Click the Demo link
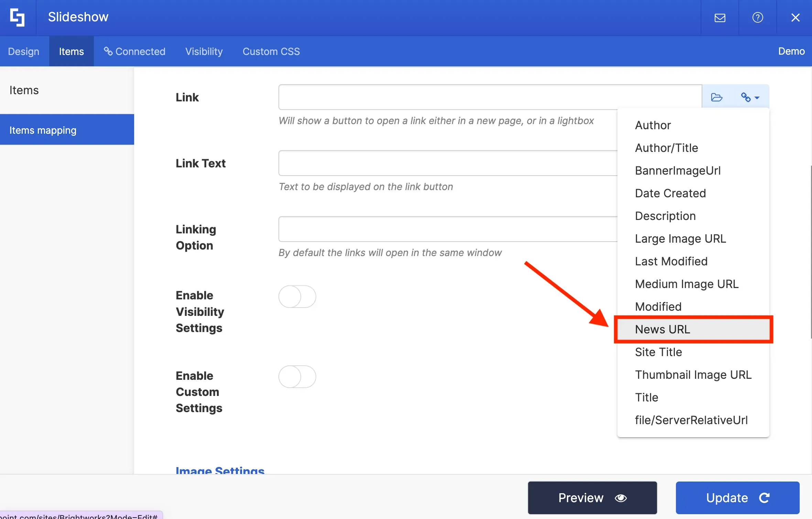 pyautogui.click(x=791, y=51)
